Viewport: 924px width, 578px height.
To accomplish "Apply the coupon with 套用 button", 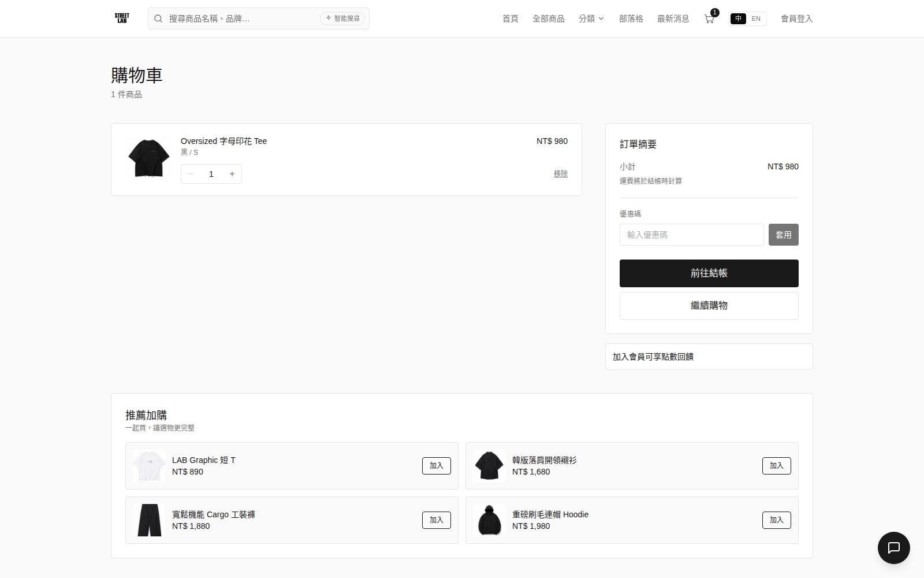I will pyautogui.click(x=784, y=235).
